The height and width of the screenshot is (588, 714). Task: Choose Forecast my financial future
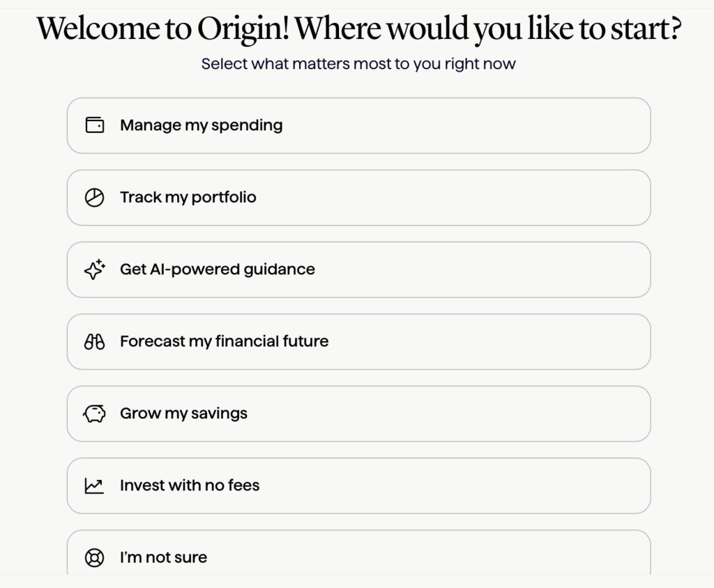point(358,341)
